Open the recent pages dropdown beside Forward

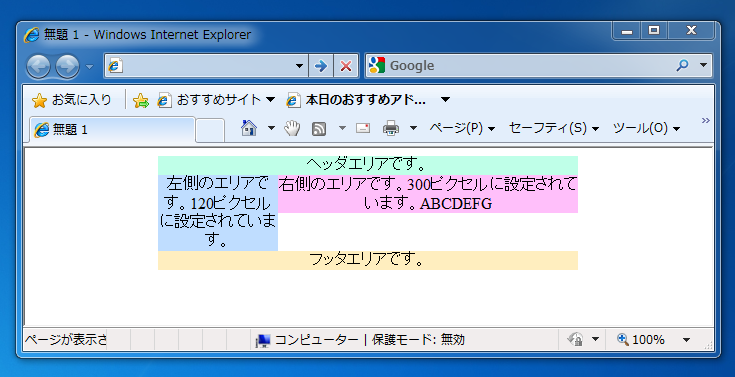(x=89, y=67)
